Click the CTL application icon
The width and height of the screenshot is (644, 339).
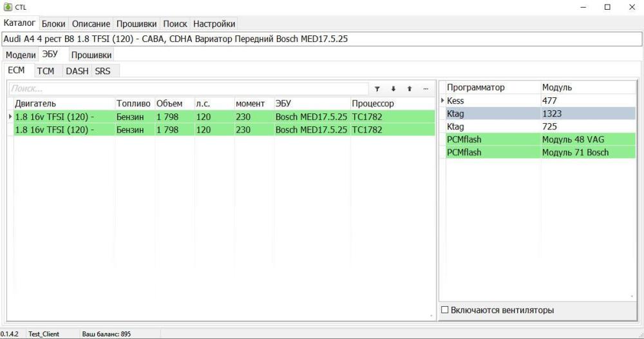[7, 7]
